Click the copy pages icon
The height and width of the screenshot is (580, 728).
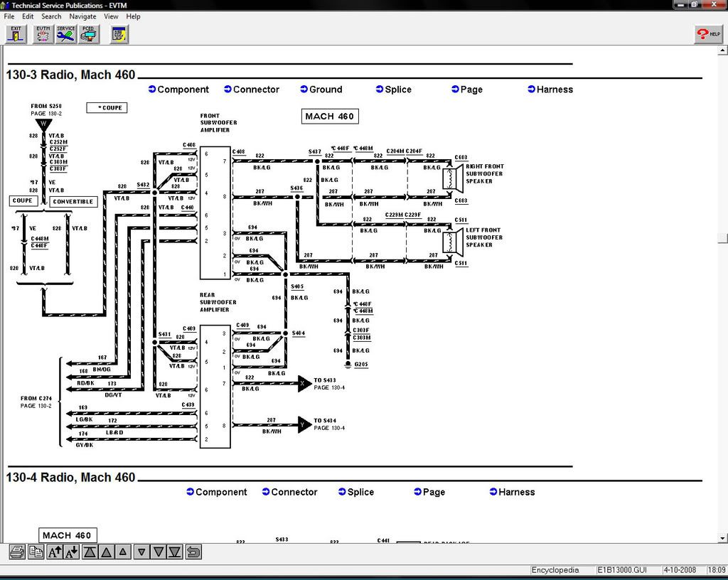[x=36, y=552]
